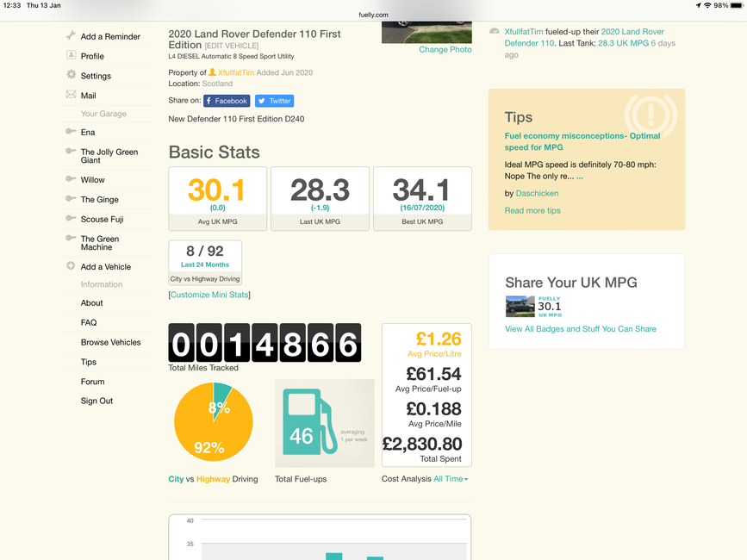This screenshot has height=560, width=747.
Task: Go to Settings in the sidebar
Action: (96, 76)
